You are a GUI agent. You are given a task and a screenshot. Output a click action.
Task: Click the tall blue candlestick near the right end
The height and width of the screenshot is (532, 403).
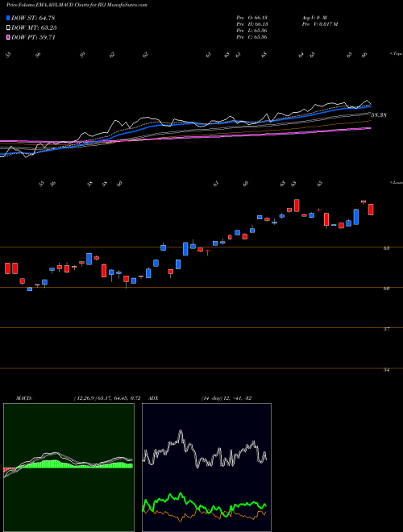point(356,217)
